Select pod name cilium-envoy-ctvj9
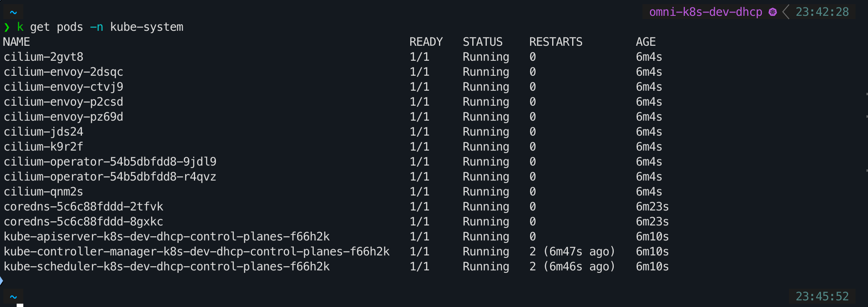The height and width of the screenshot is (307, 868). click(63, 87)
